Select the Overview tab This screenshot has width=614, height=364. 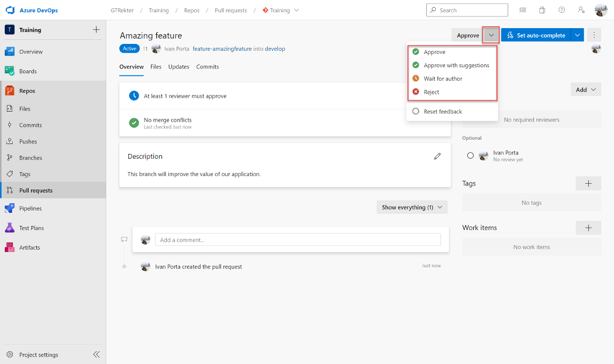131,66
